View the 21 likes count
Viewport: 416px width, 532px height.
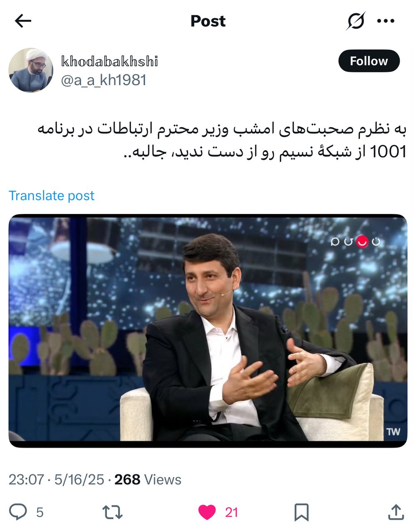pos(232,512)
